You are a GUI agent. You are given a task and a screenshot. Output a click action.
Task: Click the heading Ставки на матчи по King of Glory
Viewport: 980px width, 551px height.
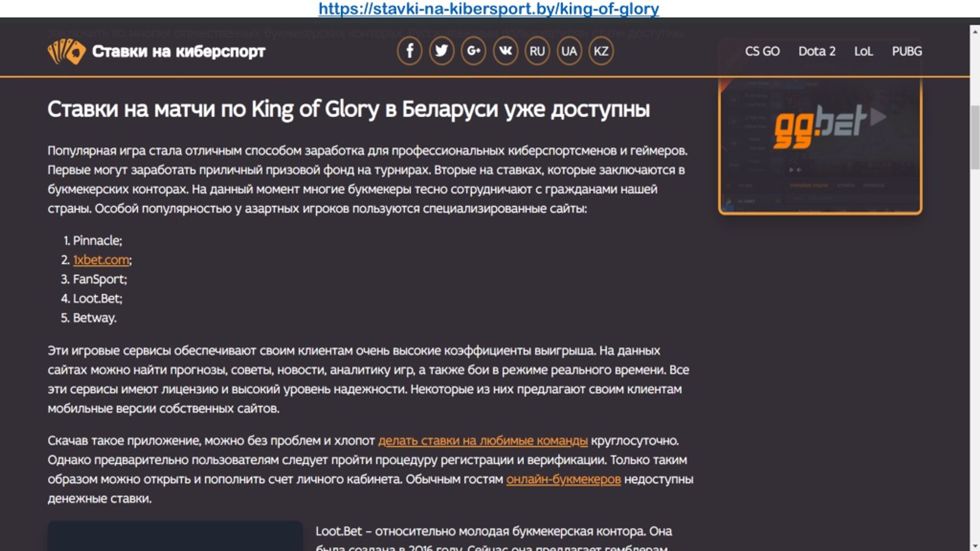click(x=348, y=109)
